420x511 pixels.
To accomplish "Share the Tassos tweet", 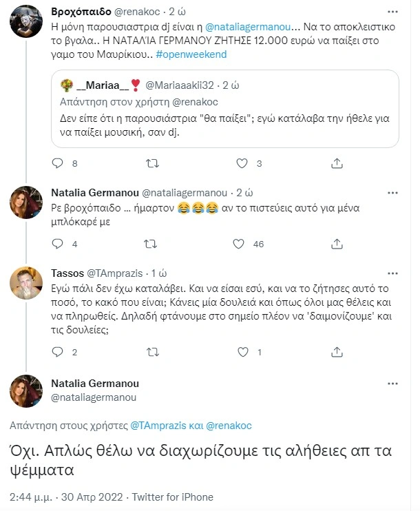I will coord(337,352).
